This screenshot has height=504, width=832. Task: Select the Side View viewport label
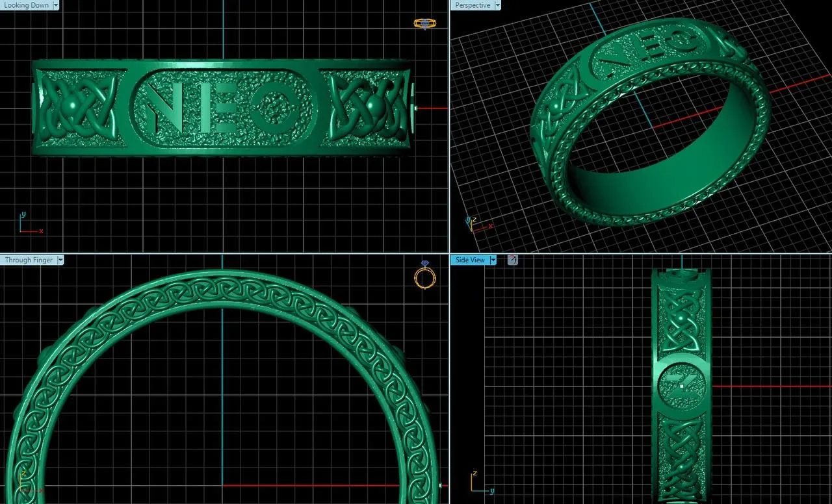pos(470,260)
